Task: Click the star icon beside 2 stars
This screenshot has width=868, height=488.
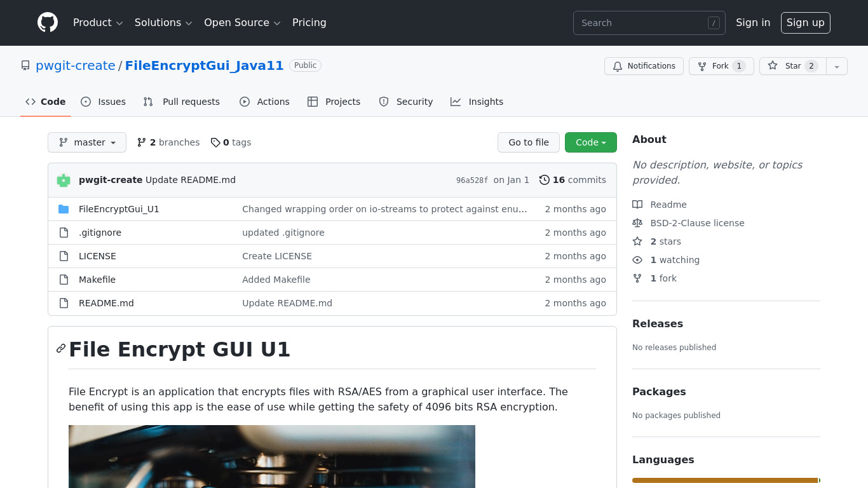Action: (637, 241)
